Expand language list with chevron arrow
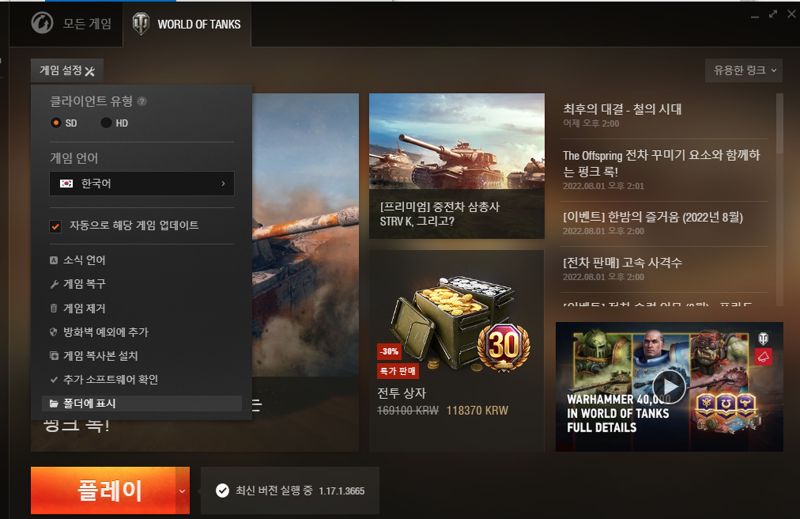 [x=223, y=184]
